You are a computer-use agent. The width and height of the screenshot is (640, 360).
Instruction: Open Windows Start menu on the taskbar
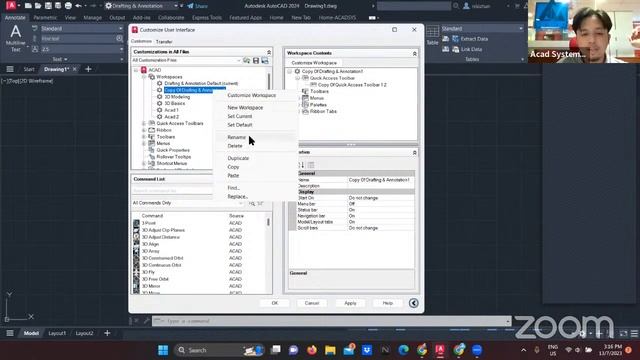(163, 350)
